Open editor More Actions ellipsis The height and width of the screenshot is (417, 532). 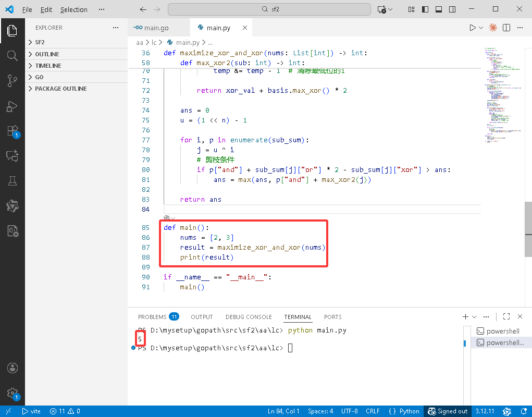[520, 28]
